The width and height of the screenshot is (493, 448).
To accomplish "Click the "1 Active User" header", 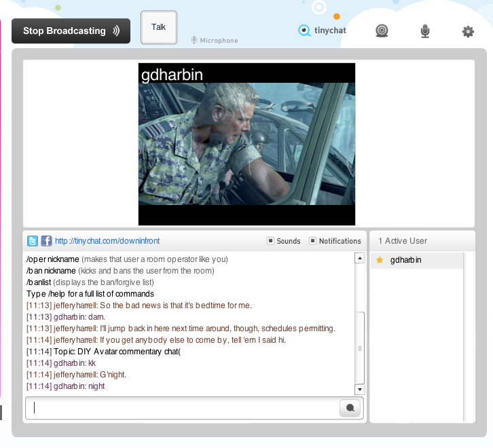I will coord(403,241).
